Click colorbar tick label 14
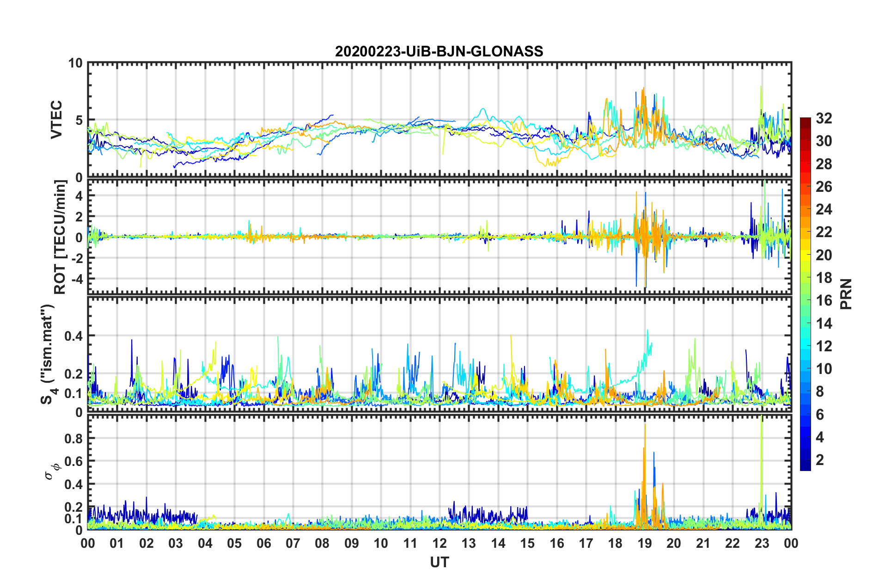 pos(824,324)
